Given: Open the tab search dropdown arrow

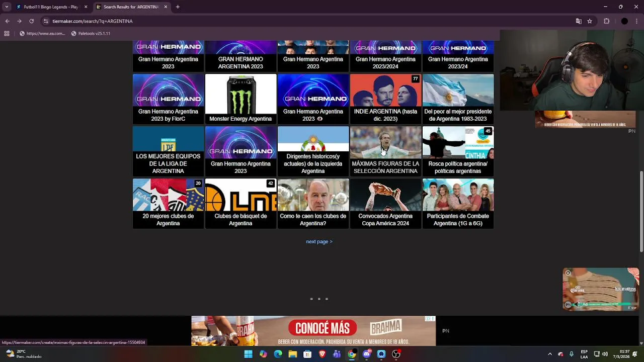Looking at the screenshot, I should [x=7, y=7].
